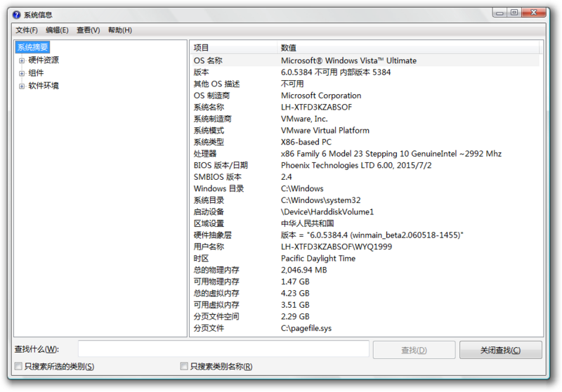Select the 组件 tree label

[x=36, y=73]
